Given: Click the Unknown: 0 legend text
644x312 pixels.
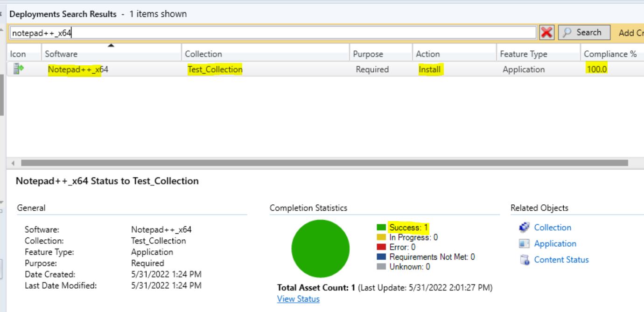Looking at the screenshot, I should pos(410,267).
